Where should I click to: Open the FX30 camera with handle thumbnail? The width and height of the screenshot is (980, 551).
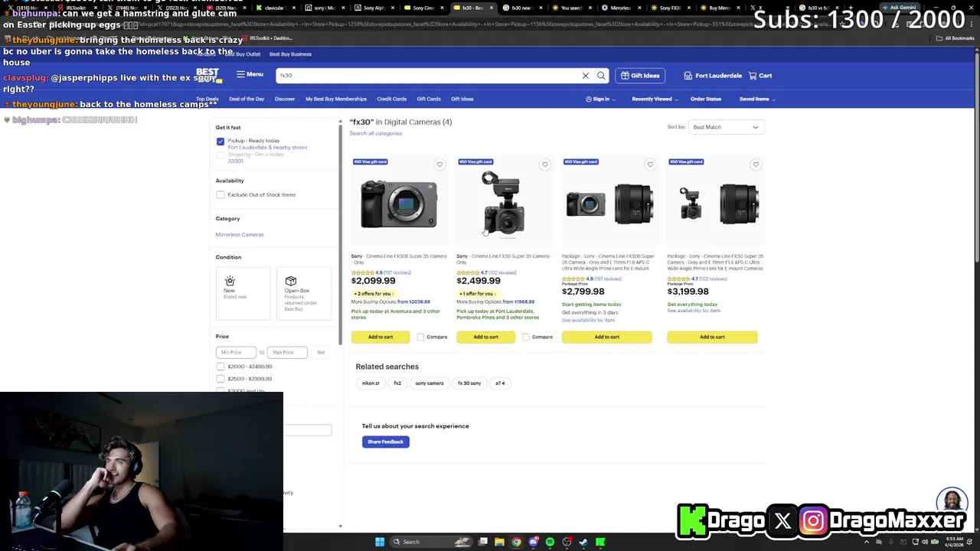tap(503, 202)
